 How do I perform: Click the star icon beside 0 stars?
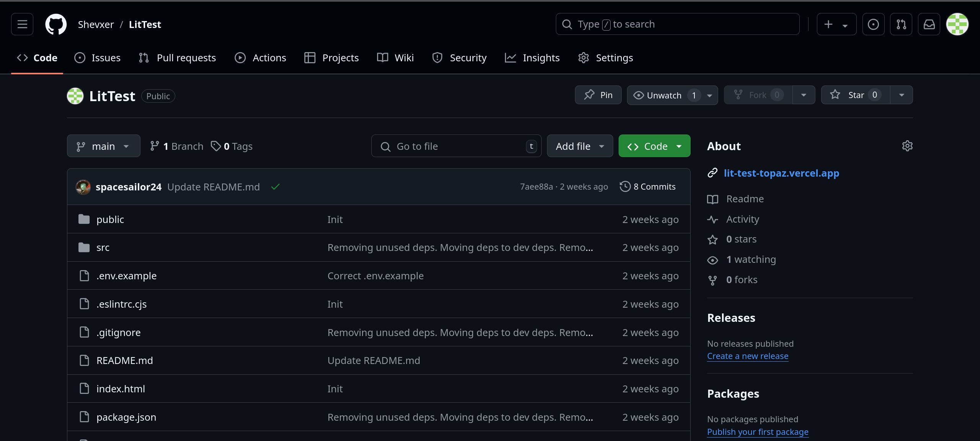(712, 240)
